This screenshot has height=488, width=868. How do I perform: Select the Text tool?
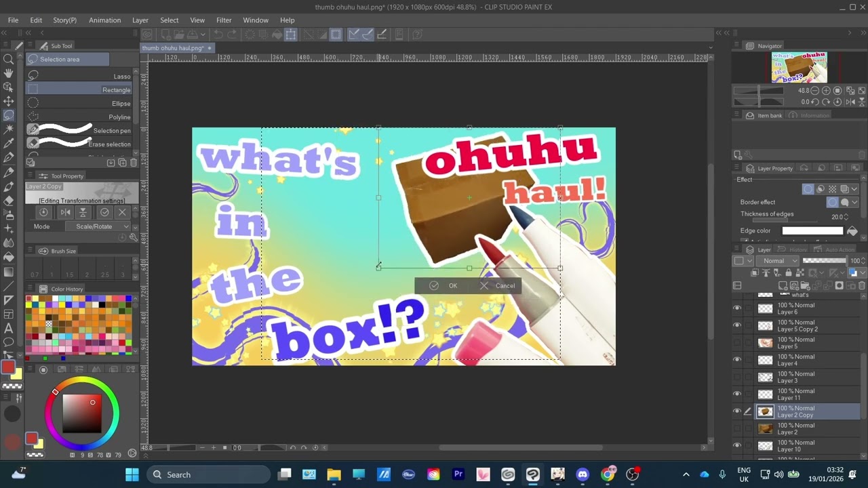point(9,328)
